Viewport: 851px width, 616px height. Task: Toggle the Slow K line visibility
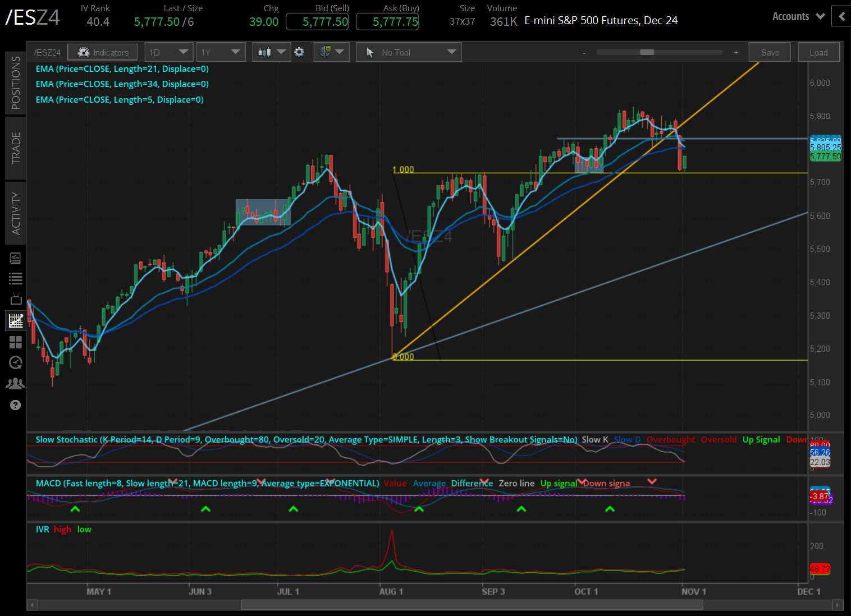point(594,439)
